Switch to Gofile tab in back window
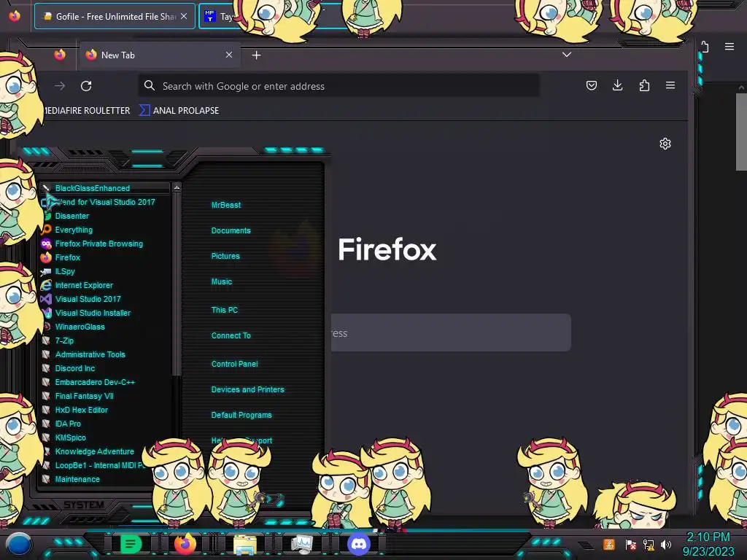The width and height of the screenshot is (747, 560). 115,16
